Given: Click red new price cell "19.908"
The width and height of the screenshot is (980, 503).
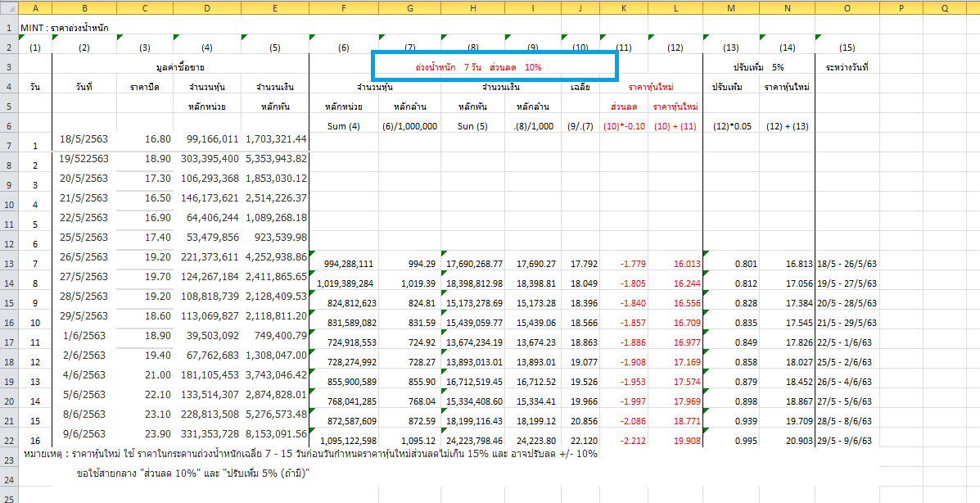Looking at the screenshot, I should (x=686, y=439).
